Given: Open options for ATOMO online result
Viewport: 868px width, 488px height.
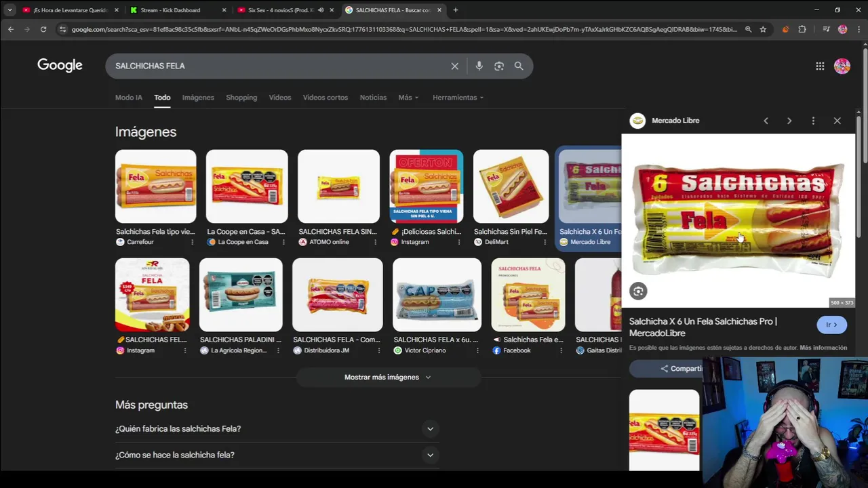Looking at the screenshot, I should pos(375,242).
